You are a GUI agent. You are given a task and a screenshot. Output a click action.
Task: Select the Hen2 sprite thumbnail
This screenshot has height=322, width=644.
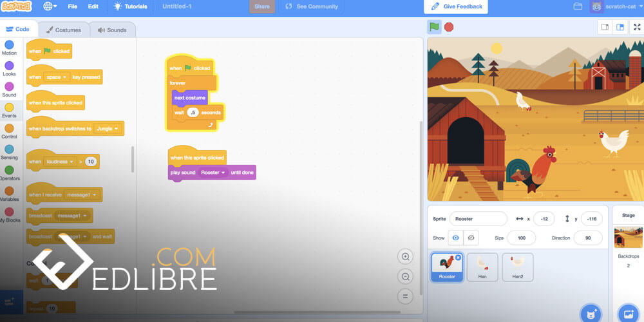pyautogui.click(x=518, y=267)
